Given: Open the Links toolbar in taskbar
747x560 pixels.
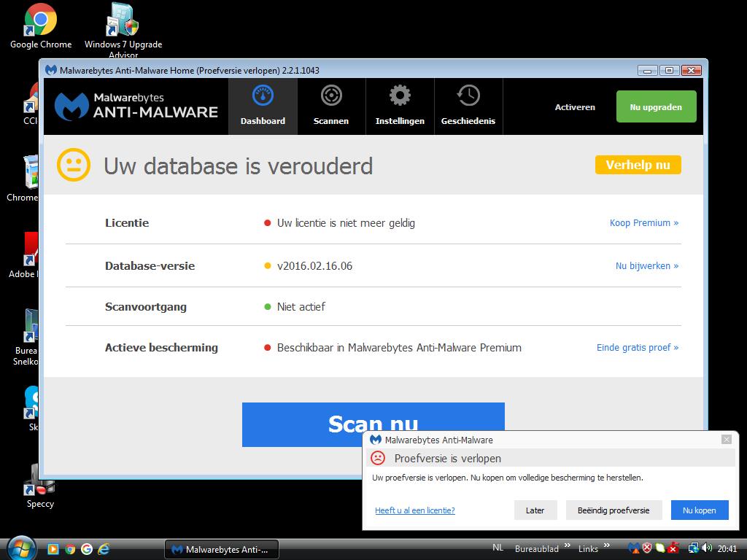Looking at the screenshot, I should point(589,548).
